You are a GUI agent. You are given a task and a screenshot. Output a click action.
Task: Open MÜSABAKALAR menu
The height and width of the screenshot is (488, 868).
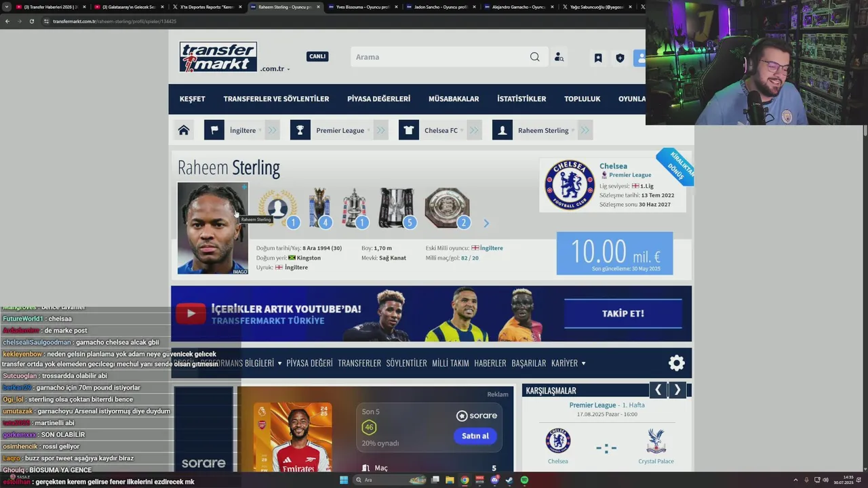click(x=454, y=99)
